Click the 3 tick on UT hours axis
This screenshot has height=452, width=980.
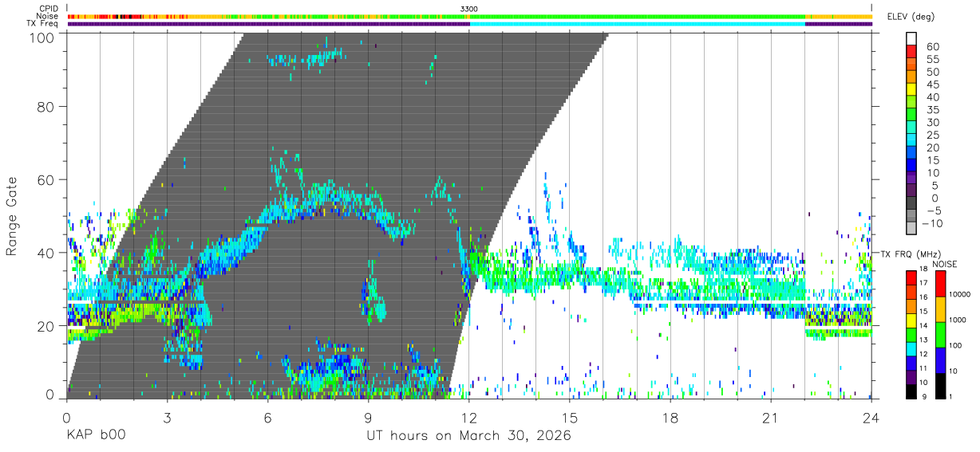point(167,418)
